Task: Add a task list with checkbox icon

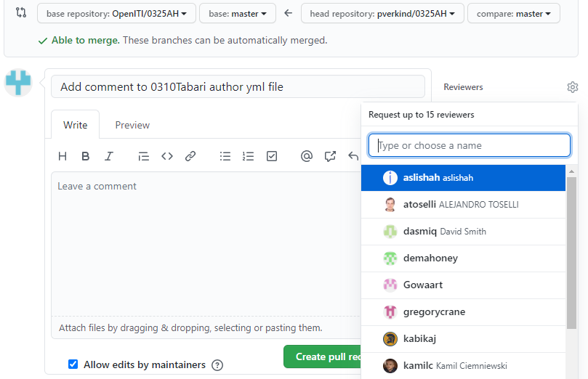Action: pyautogui.click(x=272, y=156)
